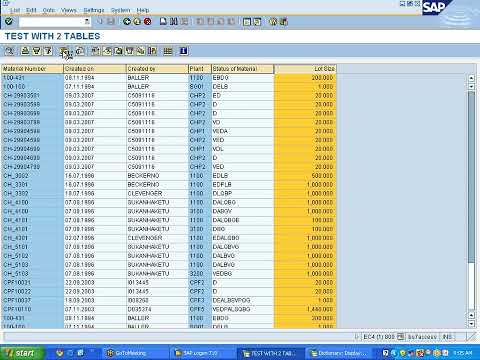Click the yellow Exit arrow icon
480x360 pixels.
point(137,22)
